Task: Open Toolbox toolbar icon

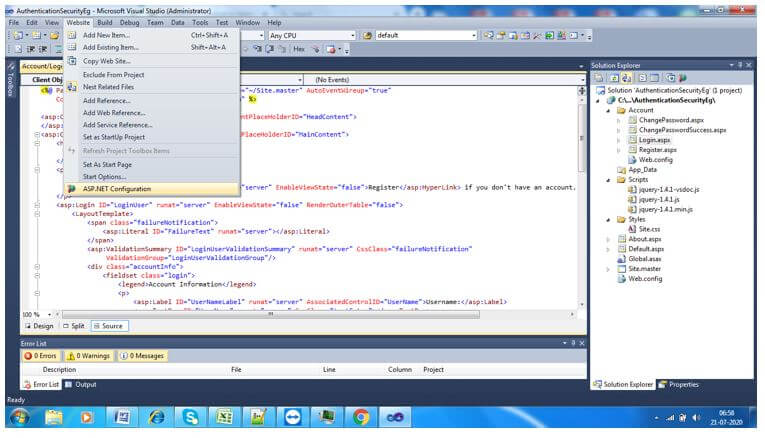Action: [x=537, y=36]
